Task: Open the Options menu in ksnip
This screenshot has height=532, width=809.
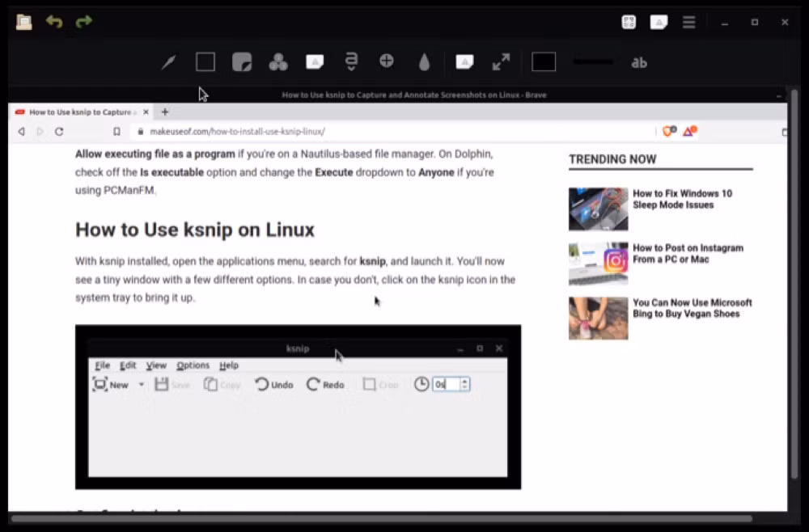Action: point(193,365)
